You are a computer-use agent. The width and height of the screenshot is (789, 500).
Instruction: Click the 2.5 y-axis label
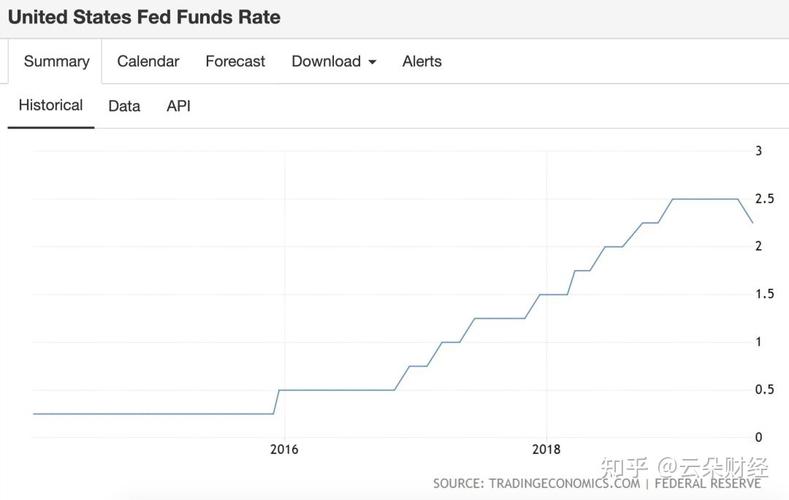[764, 199]
